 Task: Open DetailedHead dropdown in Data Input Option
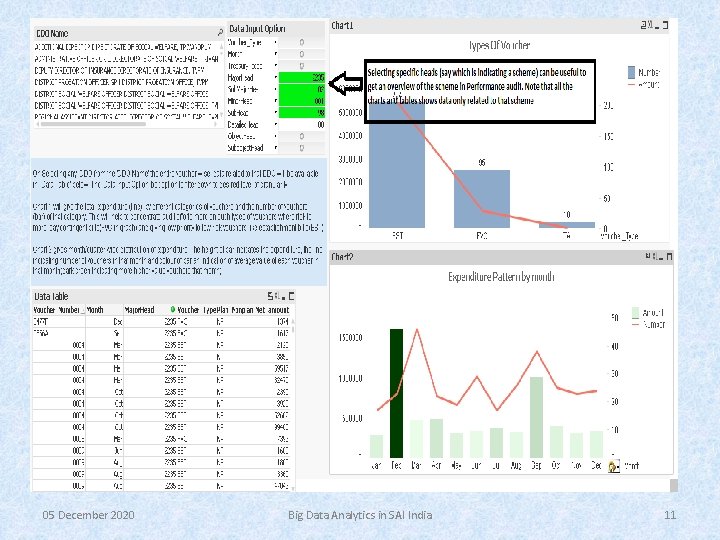coord(276,124)
